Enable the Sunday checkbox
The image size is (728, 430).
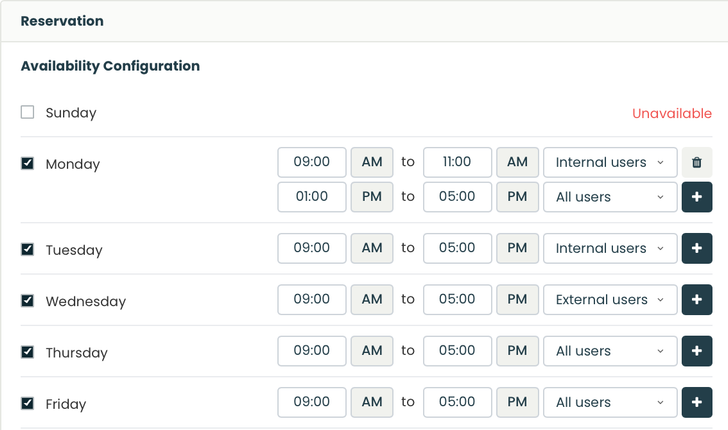pos(27,112)
